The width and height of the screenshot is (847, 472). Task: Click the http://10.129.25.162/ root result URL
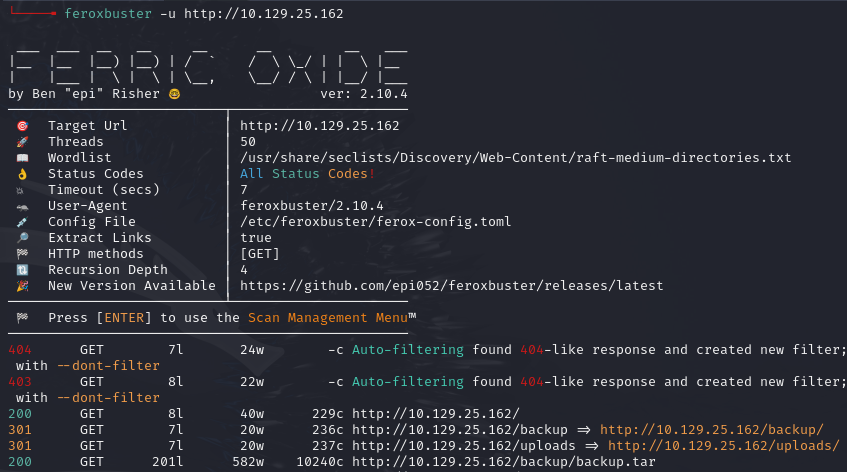pos(435,414)
